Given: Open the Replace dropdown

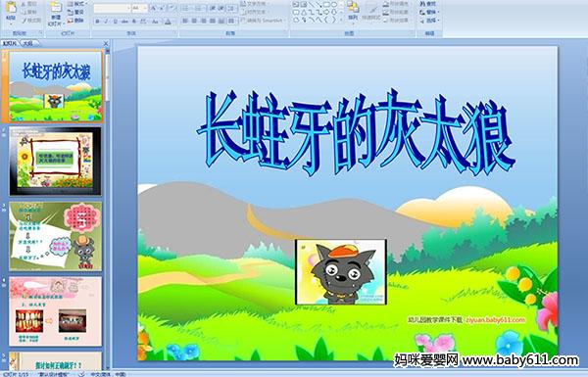Looking at the screenshot, I should 430,12.
